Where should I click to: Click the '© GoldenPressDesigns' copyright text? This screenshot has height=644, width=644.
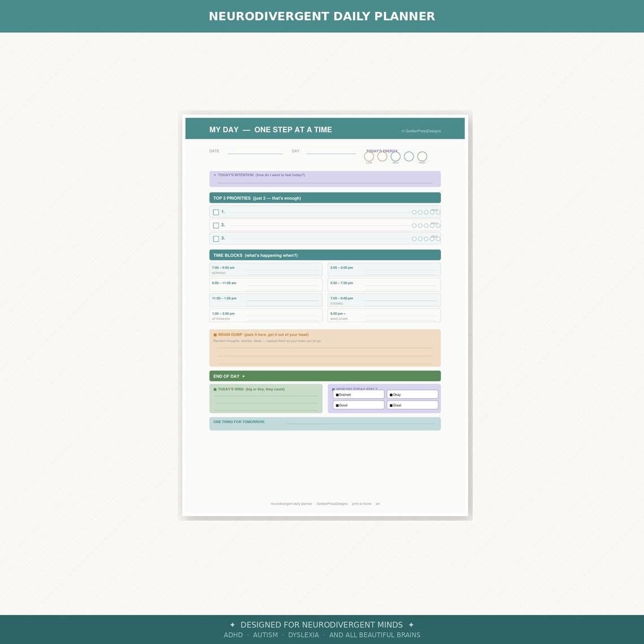421,131
